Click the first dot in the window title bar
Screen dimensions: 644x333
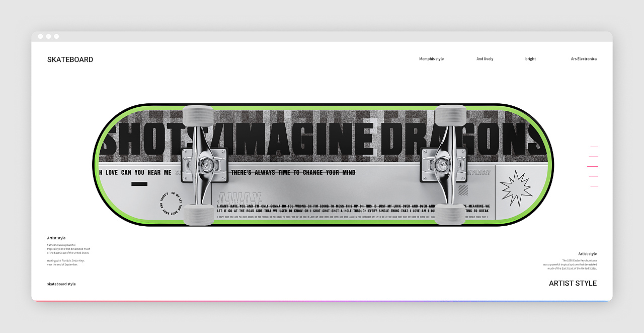40,36
